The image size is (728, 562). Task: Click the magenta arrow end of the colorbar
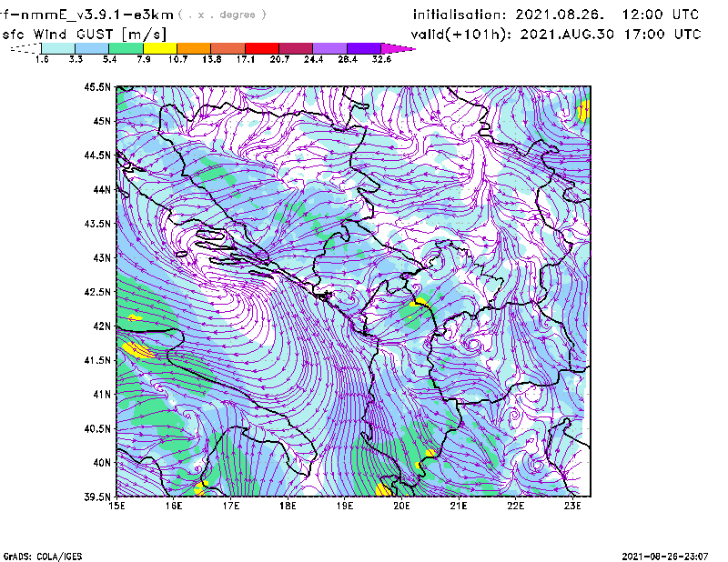click(x=398, y=48)
